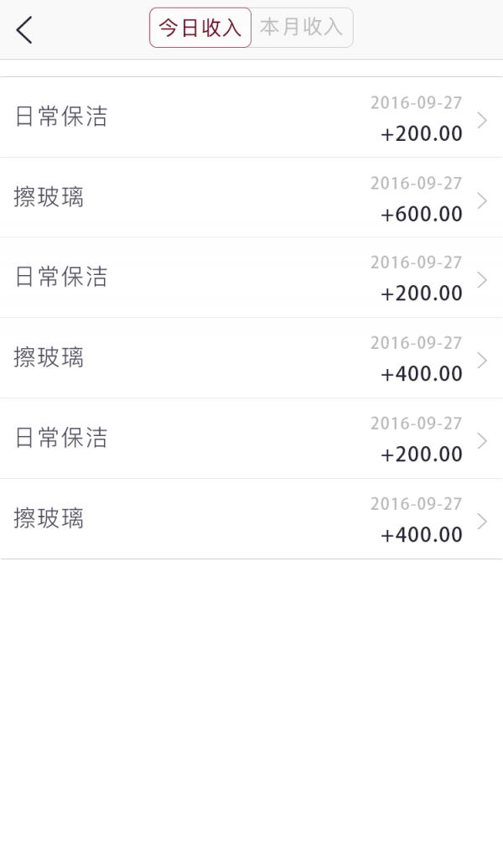Switch to the 本月收入 tab
The height and width of the screenshot is (868, 503).
point(301,28)
